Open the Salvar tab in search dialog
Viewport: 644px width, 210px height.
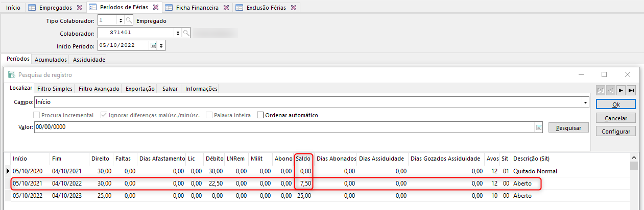(x=170, y=89)
